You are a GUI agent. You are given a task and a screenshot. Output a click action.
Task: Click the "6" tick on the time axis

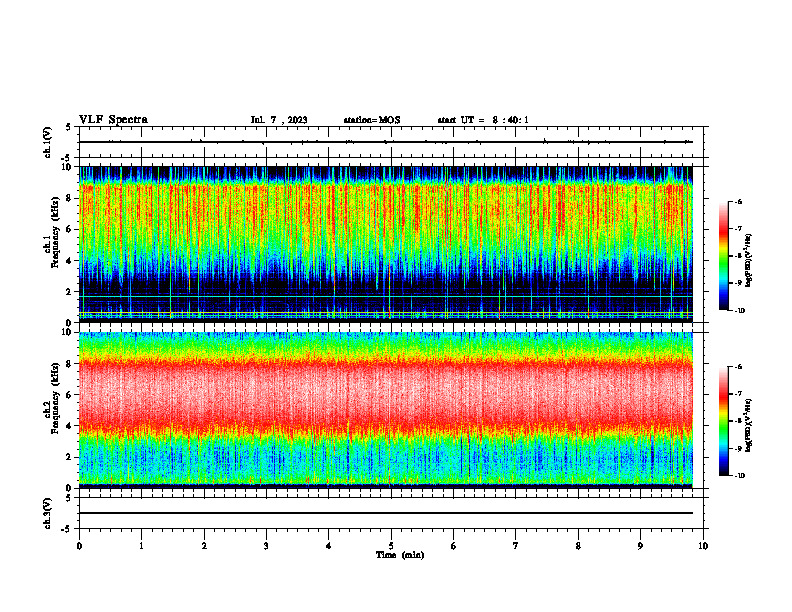(x=454, y=546)
